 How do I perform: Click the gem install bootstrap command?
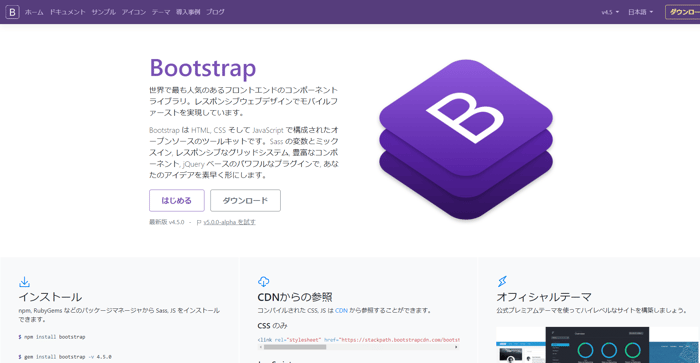65,357
